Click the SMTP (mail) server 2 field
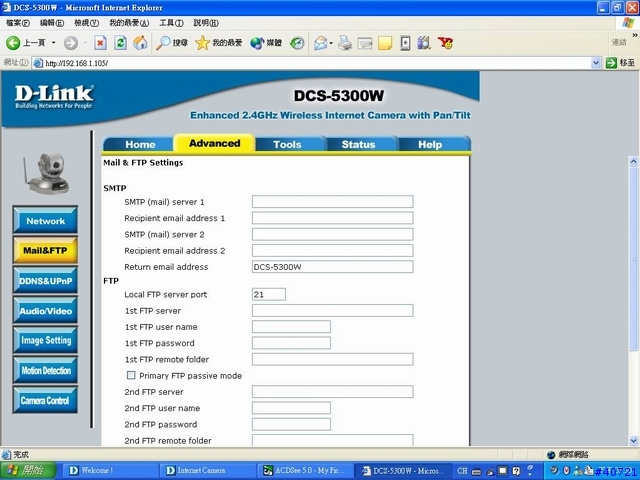This screenshot has height=480, width=640. pyautogui.click(x=332, y=234)
